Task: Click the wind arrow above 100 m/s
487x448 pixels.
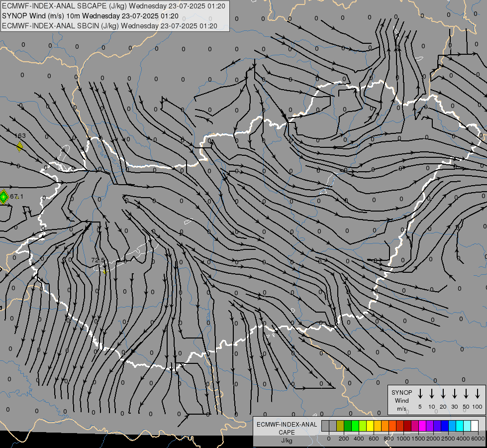Action: (x=478, y=394)
